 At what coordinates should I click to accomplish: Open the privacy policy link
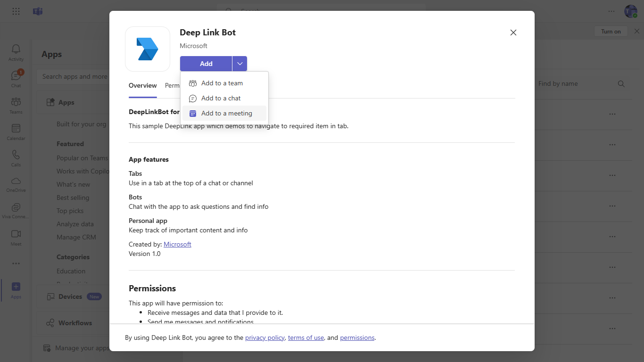pyautogui.click(x=265, y=337)
